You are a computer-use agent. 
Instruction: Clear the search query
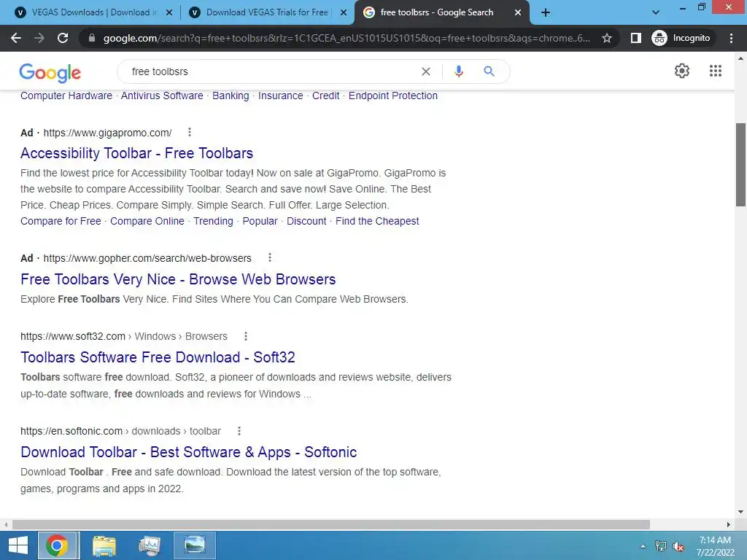[426, 71]
